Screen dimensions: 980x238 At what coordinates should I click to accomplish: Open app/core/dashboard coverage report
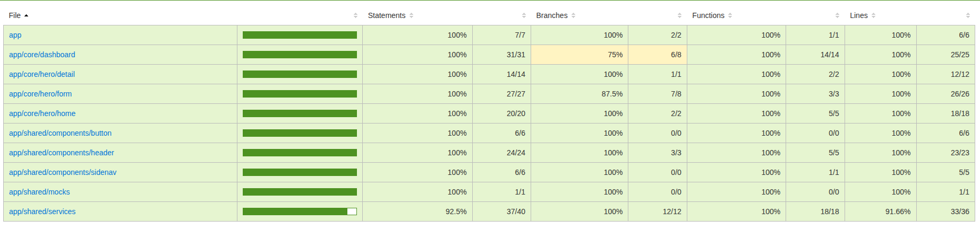[42, 55]
